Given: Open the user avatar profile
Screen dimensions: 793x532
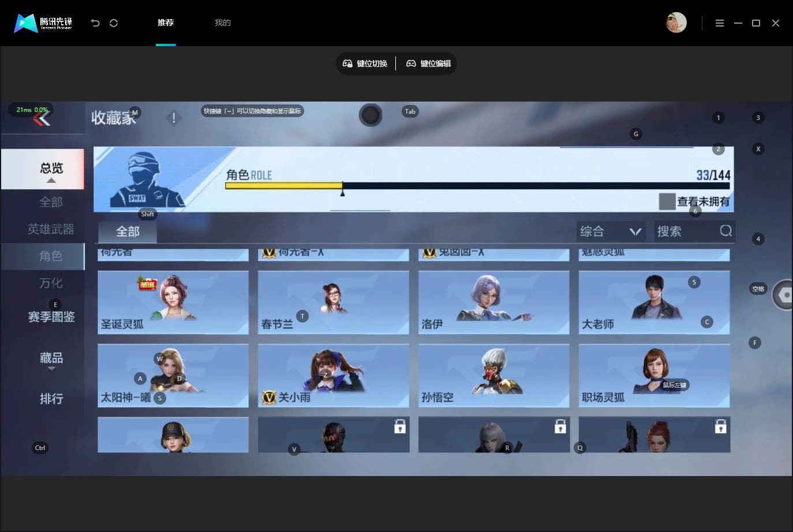Looking at the screenshot, I should 676,23.
